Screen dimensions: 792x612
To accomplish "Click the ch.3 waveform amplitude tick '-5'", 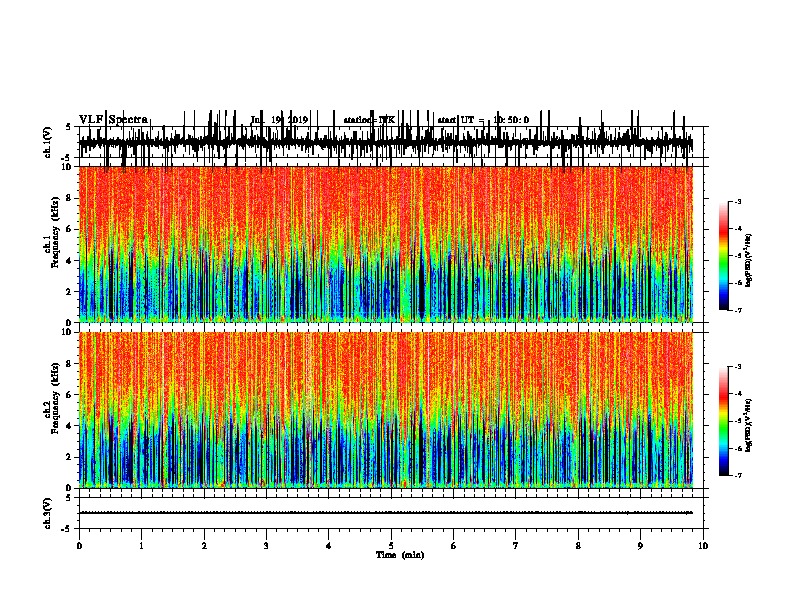I will click(67, 529).
